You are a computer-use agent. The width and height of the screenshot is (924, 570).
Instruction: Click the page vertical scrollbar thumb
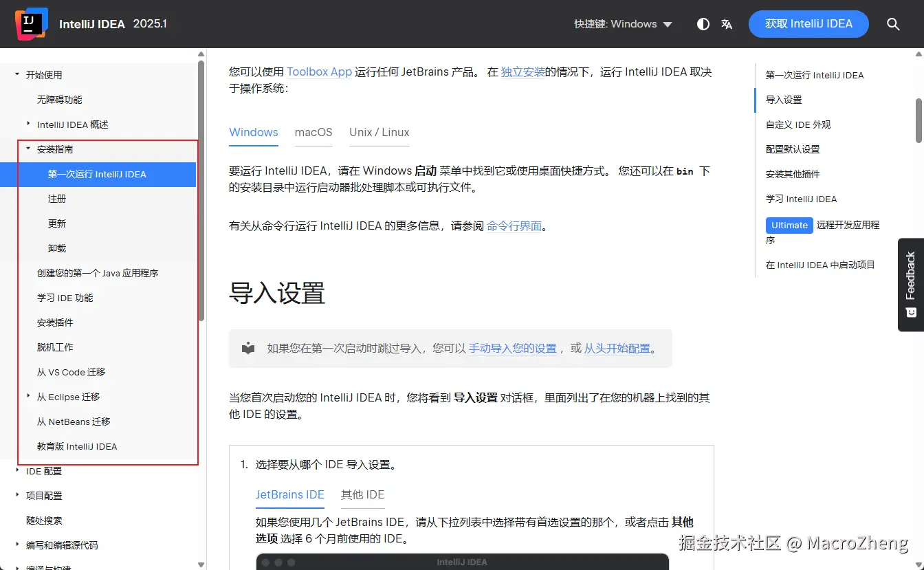coord(919,120)
